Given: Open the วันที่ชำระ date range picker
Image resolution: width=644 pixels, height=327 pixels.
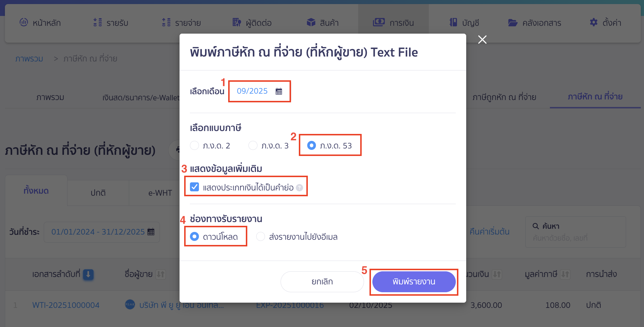Looking at the screenshot, I should 101,232.
